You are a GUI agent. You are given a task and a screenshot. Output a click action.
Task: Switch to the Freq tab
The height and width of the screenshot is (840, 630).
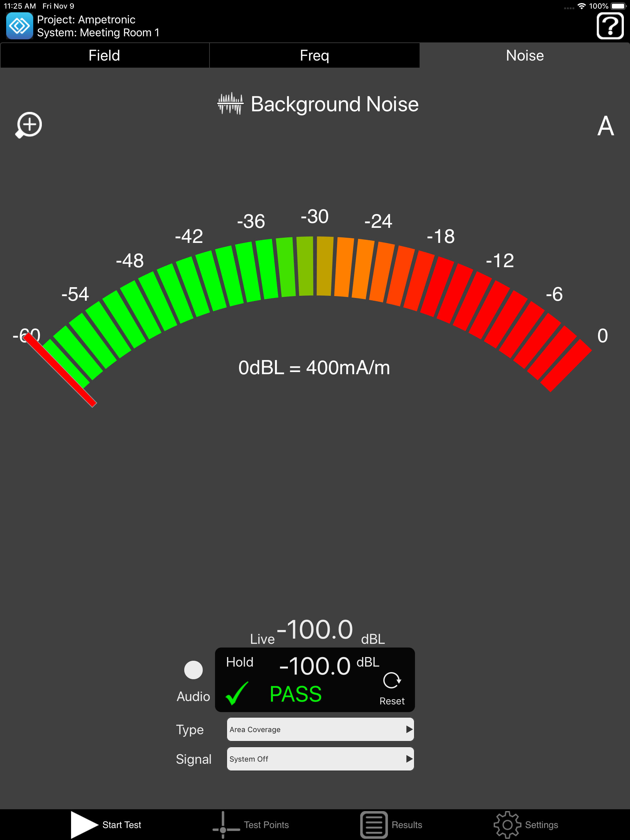[315, 55]
